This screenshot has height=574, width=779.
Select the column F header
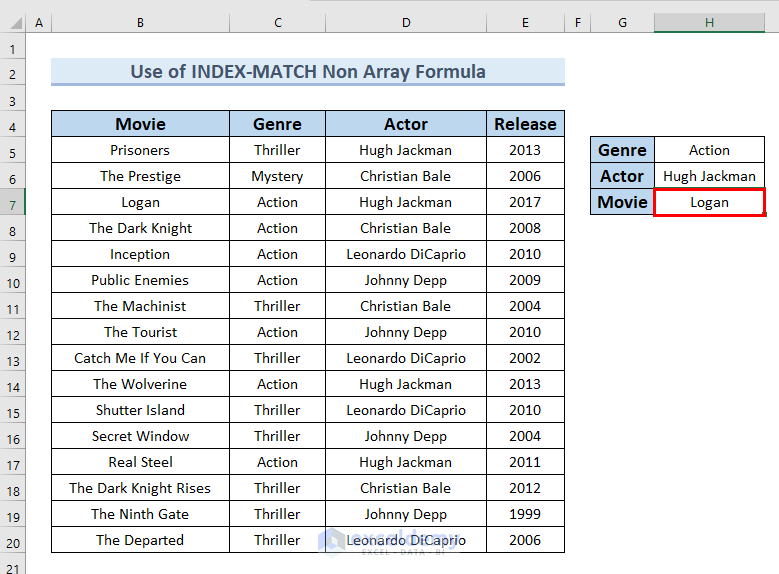[577, 22]
